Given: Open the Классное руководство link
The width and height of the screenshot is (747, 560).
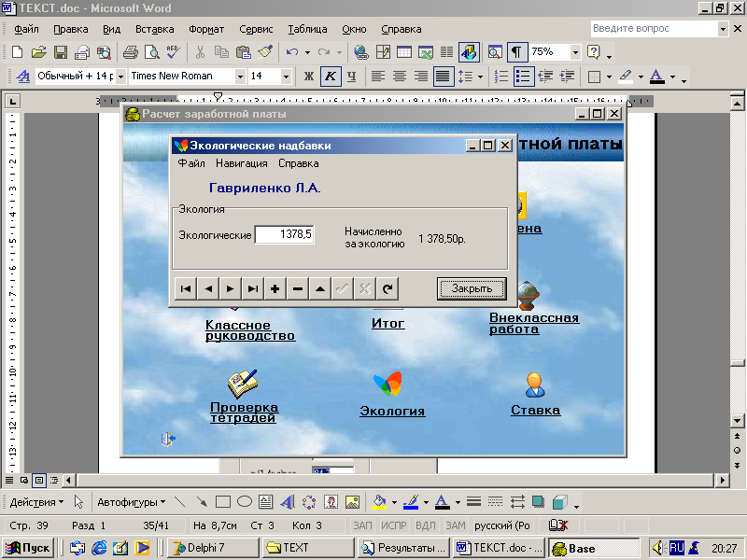Looking at the screenshot, I should point(250,330).
